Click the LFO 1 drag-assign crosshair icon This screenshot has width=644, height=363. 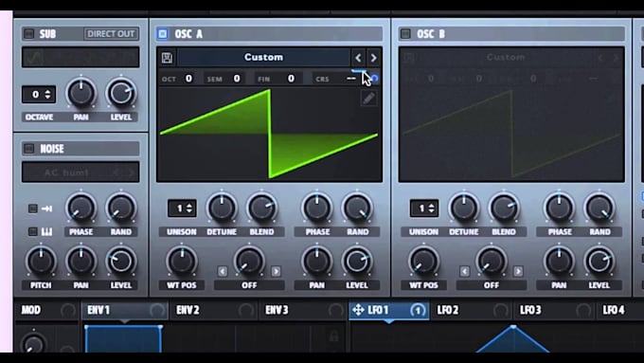point(358,310)
